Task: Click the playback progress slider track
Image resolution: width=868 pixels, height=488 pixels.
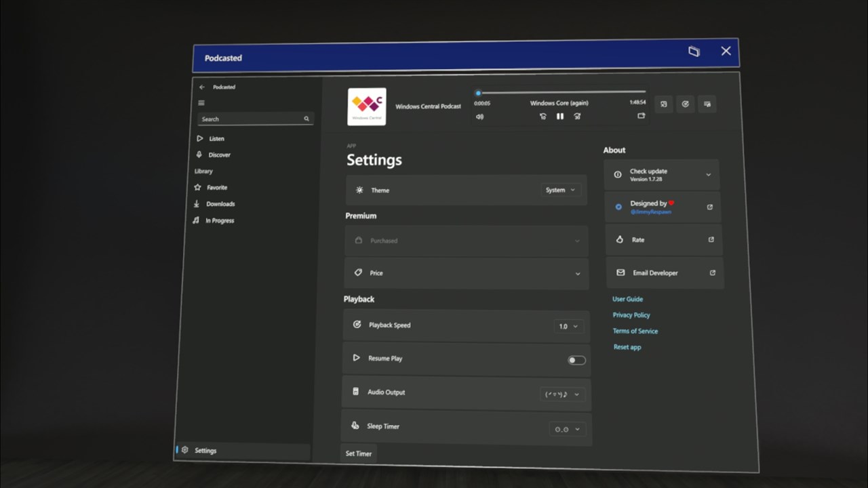Action: pos(561,92)
